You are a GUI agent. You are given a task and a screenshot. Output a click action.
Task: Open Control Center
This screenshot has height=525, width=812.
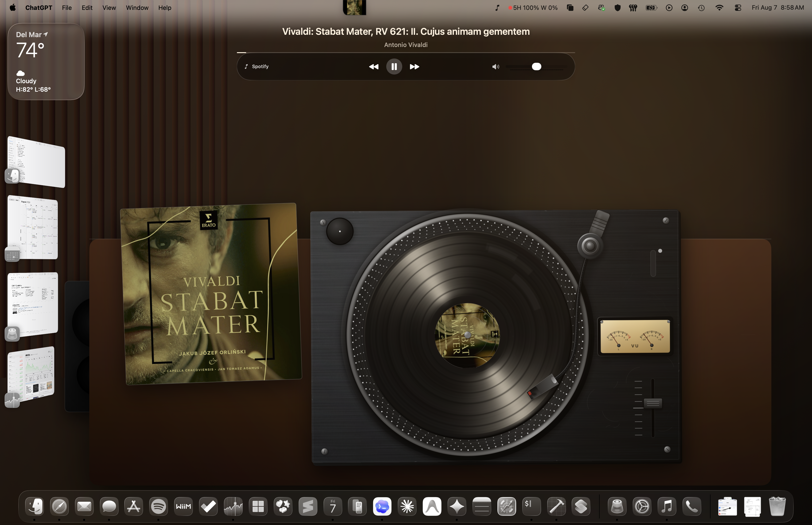click(738, 8)
